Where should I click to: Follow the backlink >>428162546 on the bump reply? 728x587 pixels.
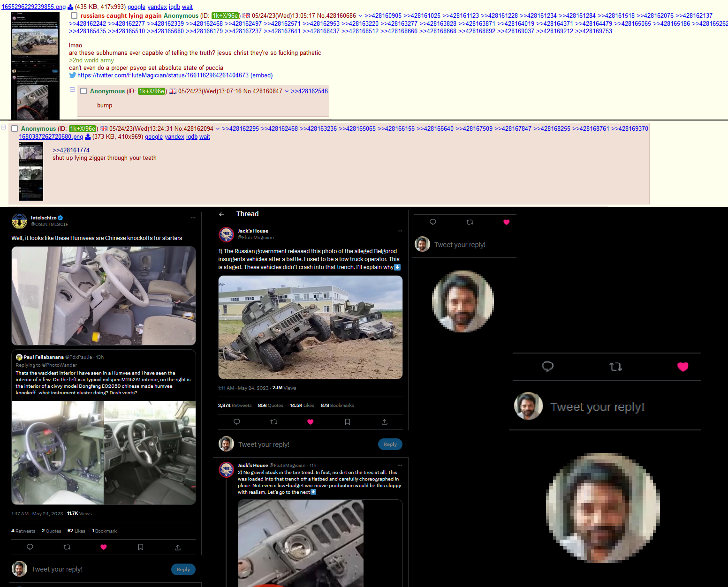310,91
